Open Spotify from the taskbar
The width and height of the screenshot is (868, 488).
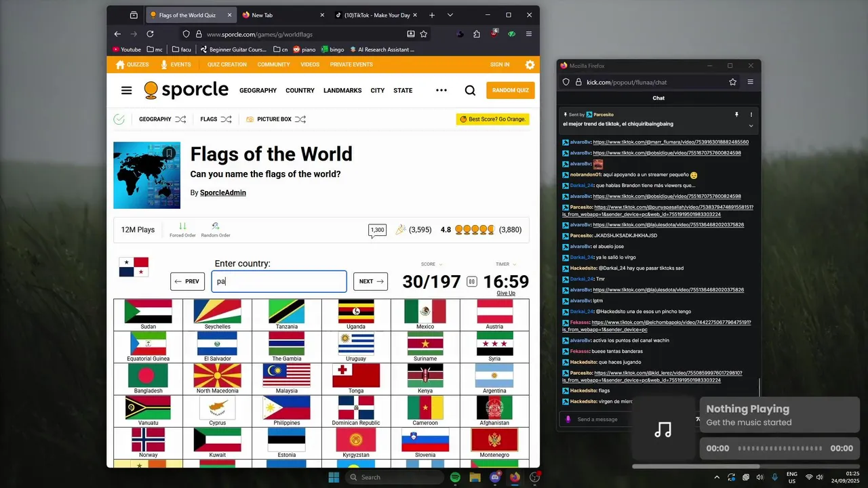pos(455,477)
